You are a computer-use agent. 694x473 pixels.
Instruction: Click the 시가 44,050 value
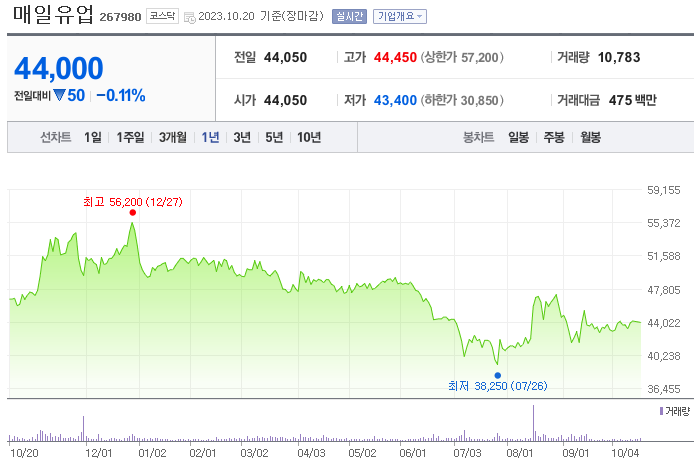[x=285, y=100]
